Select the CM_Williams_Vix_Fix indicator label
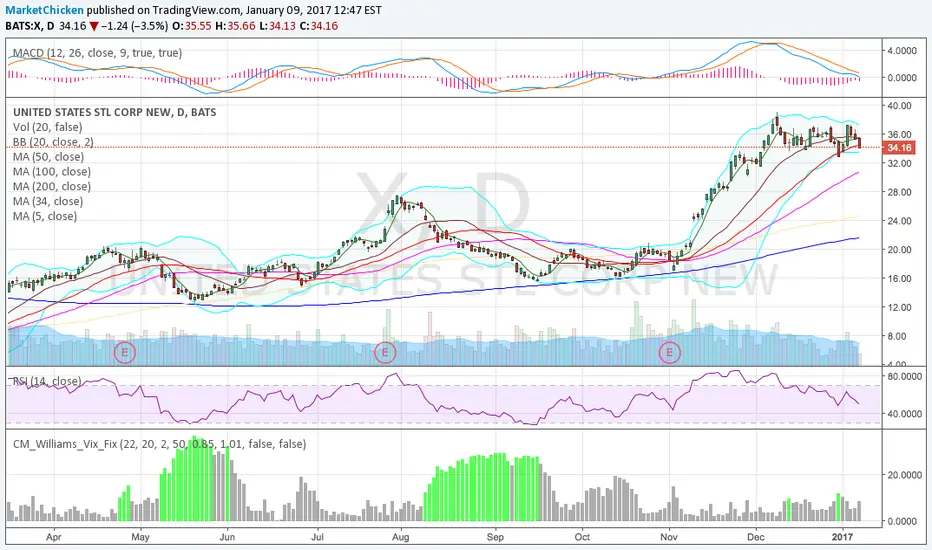This screenshot has width=932, height=550. pos(159,444)
